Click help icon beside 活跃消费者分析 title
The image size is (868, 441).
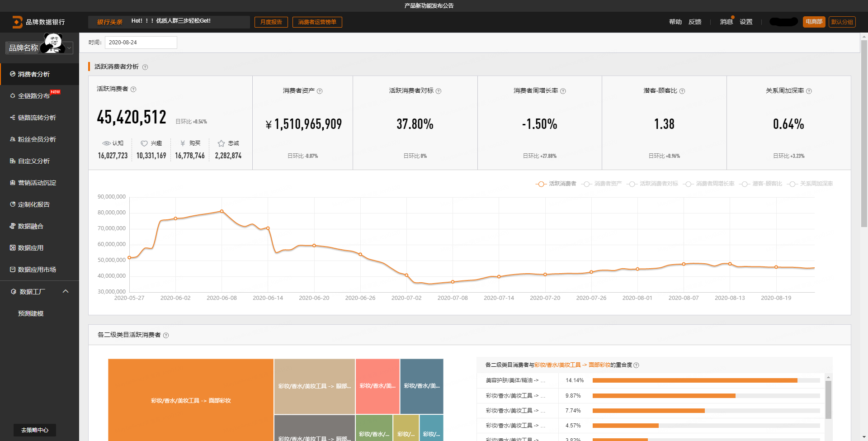coord(145,67)
